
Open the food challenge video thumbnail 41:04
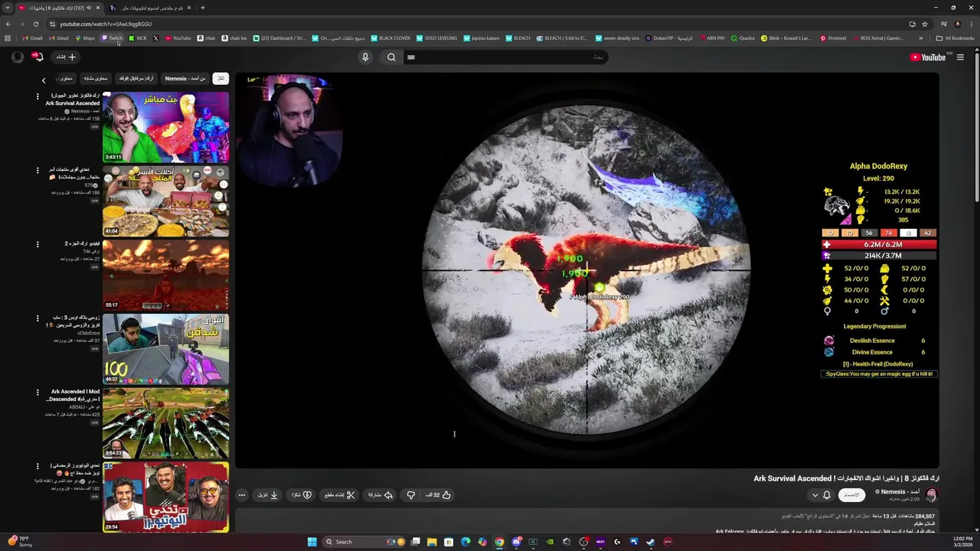point(166,201)
